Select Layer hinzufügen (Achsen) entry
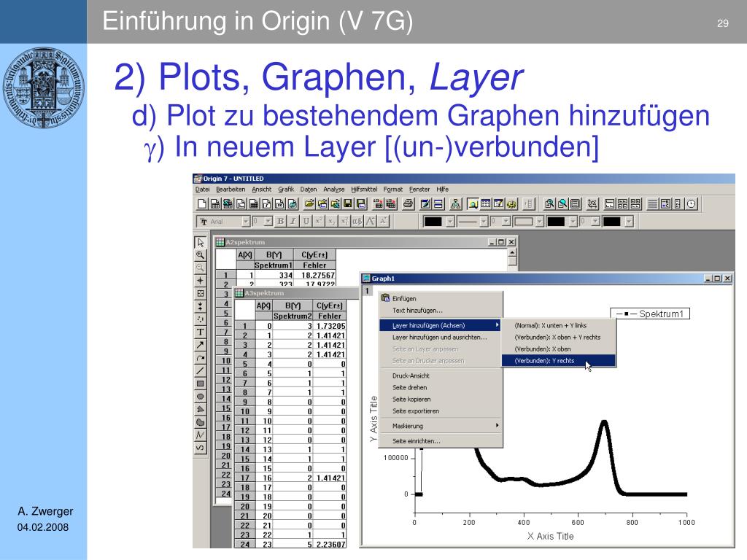Image resolution: width=747 pixels, height=560 pixels. click(441, 326)
